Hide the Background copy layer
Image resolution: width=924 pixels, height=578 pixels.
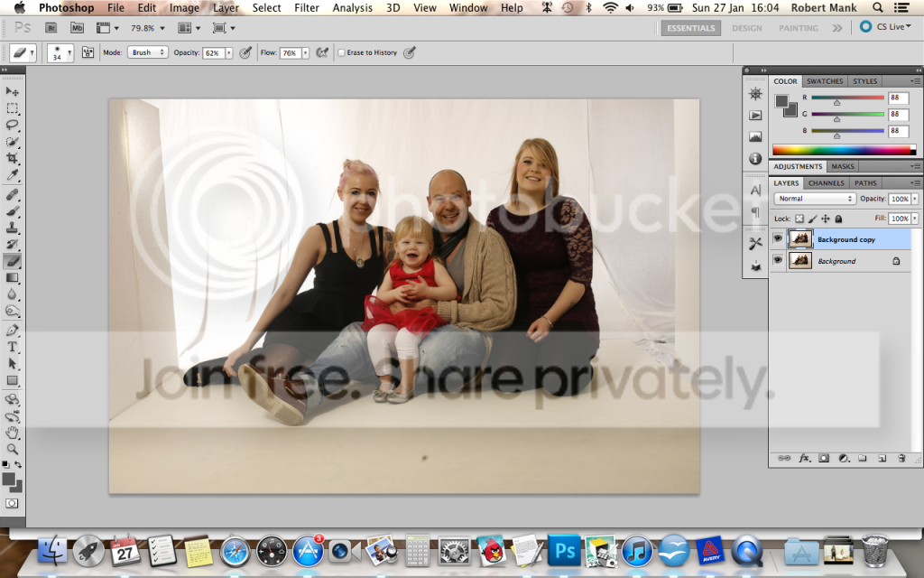tap(777, 238)
